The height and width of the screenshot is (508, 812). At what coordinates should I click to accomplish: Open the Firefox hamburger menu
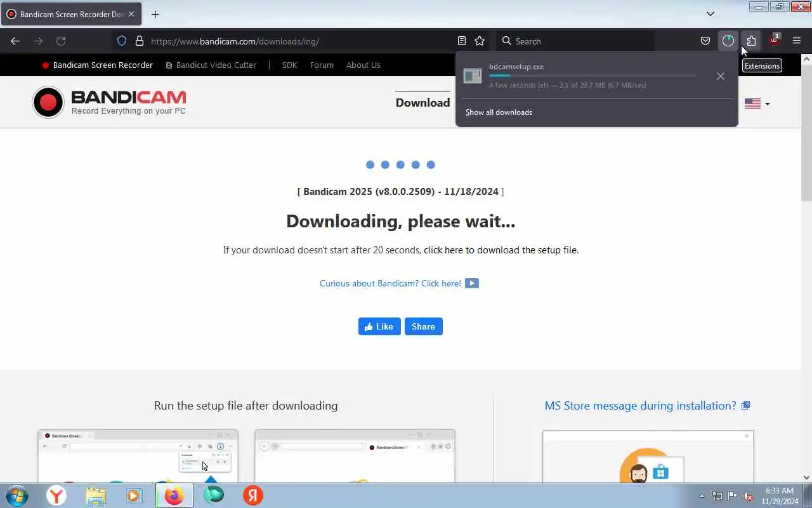(x=797, y=41)
